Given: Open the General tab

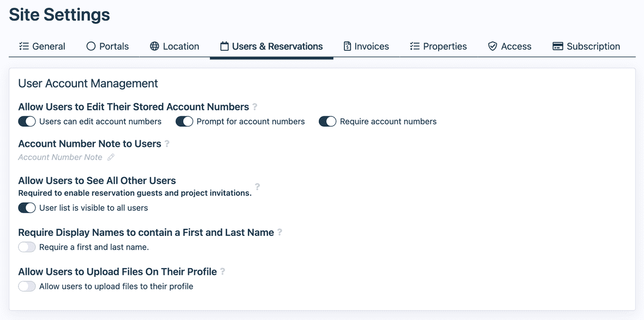Looking at the screenshot, I should 42,46.
